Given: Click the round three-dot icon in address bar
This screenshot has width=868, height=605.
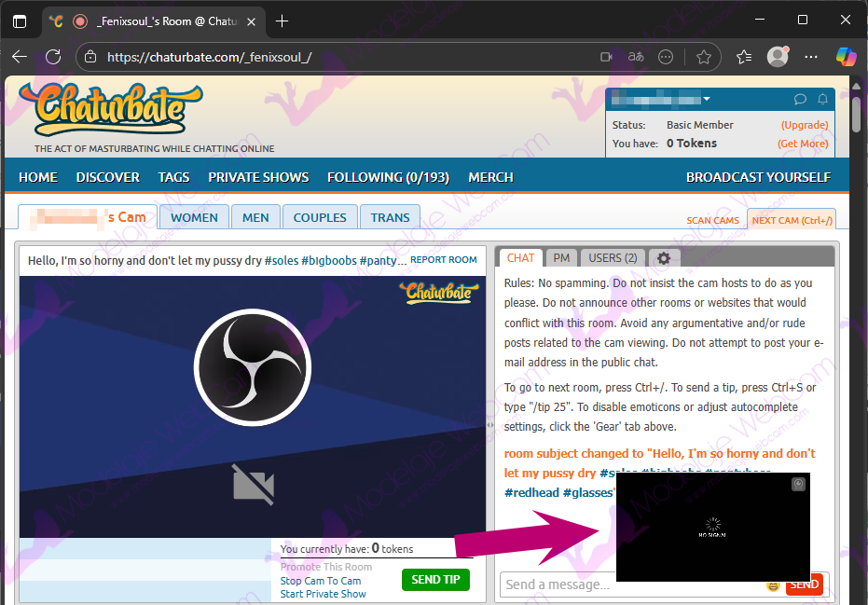Looking at the screenshot, I should 666,57.
